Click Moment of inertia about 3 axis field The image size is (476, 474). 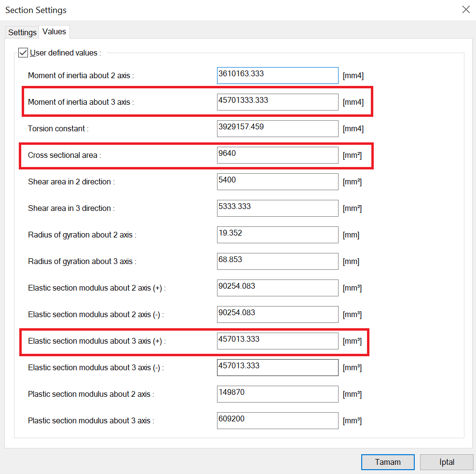pos(277,102)
